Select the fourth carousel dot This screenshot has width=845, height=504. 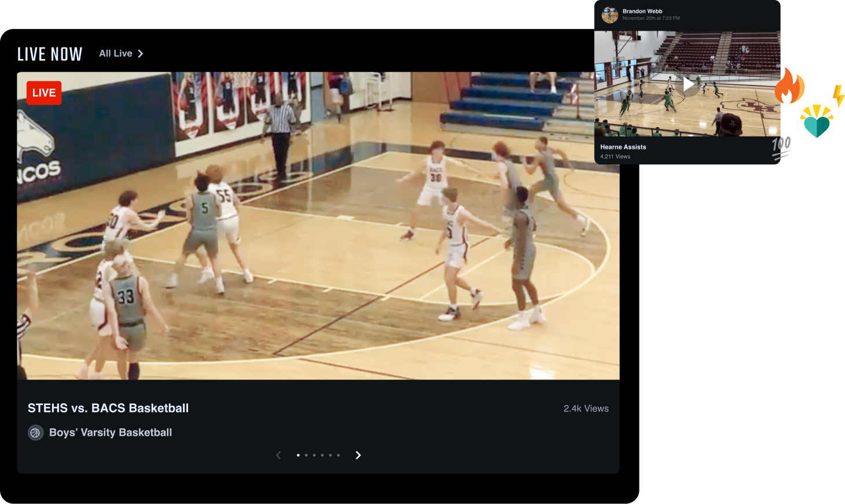[x=322, y=455]
